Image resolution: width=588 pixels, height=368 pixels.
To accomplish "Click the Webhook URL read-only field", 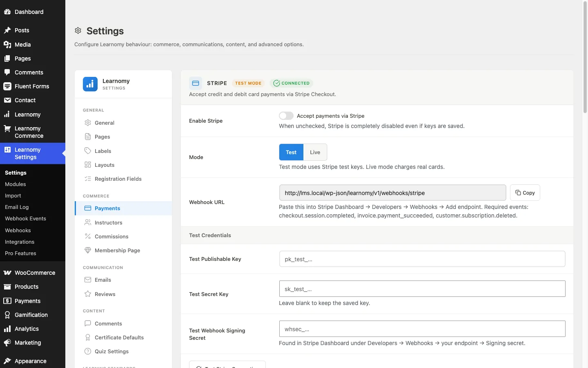I will coord(392,193).
